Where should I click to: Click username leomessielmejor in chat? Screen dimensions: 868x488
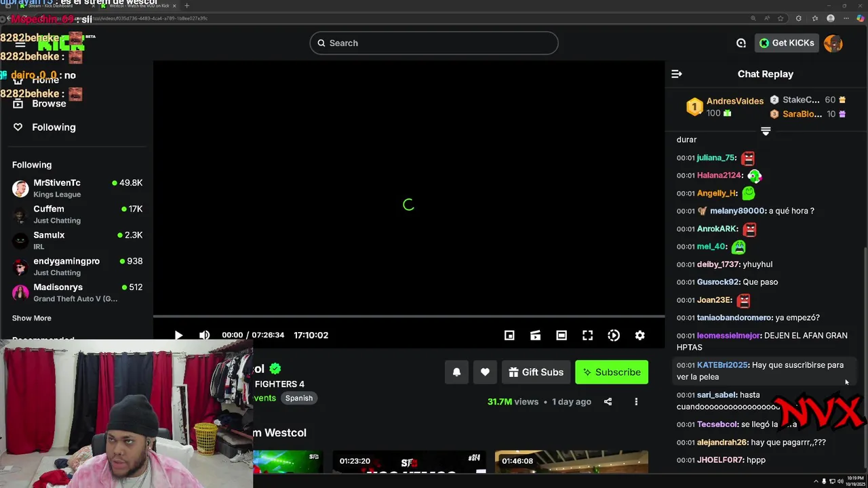pos(729,335)
